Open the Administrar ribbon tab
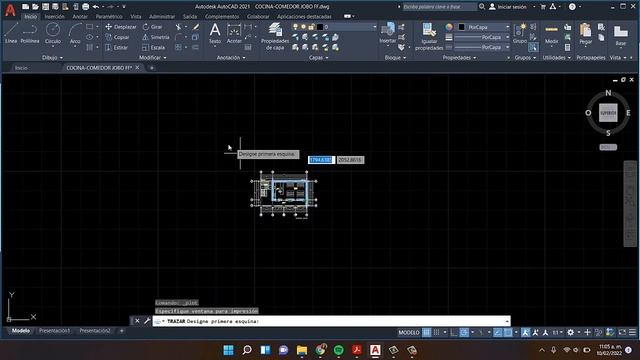 pyautogui.click(x=162, y=17)
